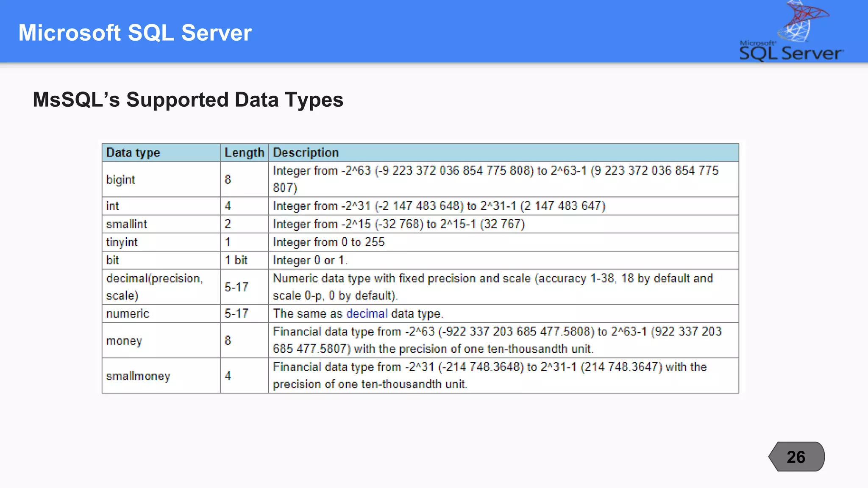Select the numeric data type cell
This screenshot has width=868, height=488.
(128, 313)
